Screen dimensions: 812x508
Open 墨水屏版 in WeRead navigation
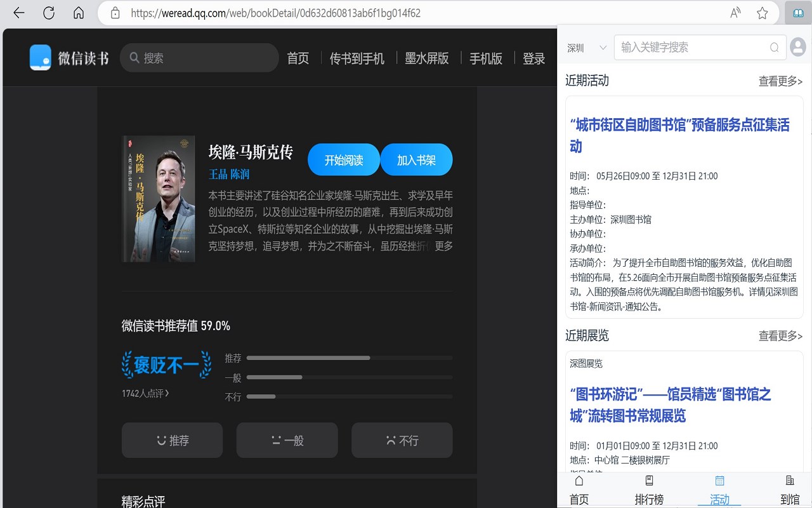[x=427, y=58]
